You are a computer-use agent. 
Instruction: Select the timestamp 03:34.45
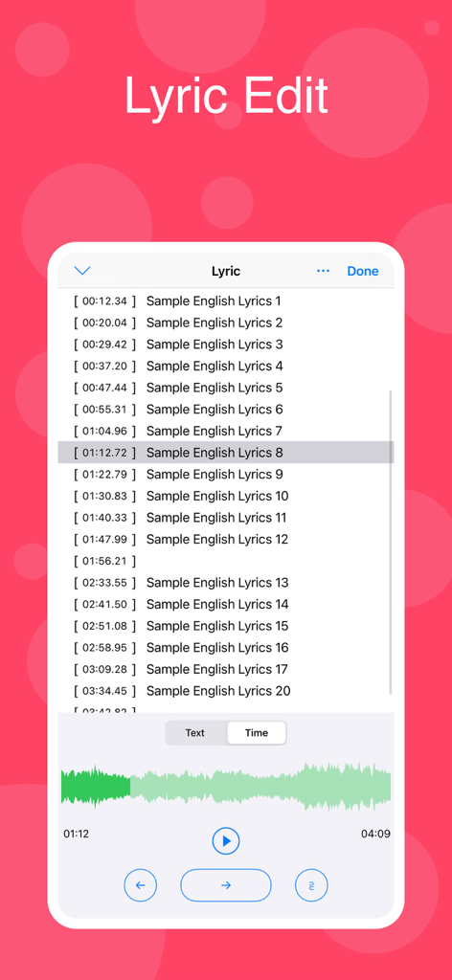(x=104, y=691)
